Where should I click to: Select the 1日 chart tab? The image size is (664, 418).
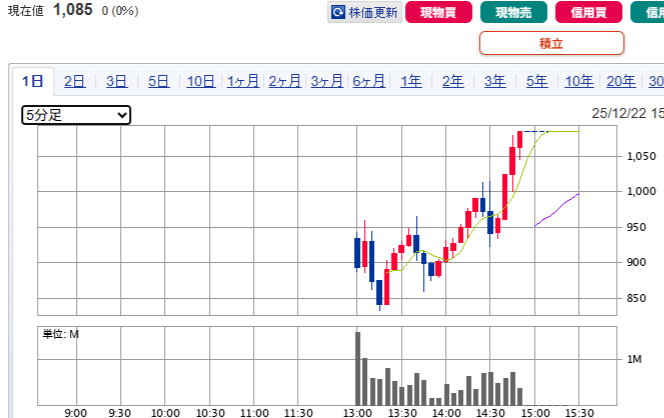coord(33,82)
